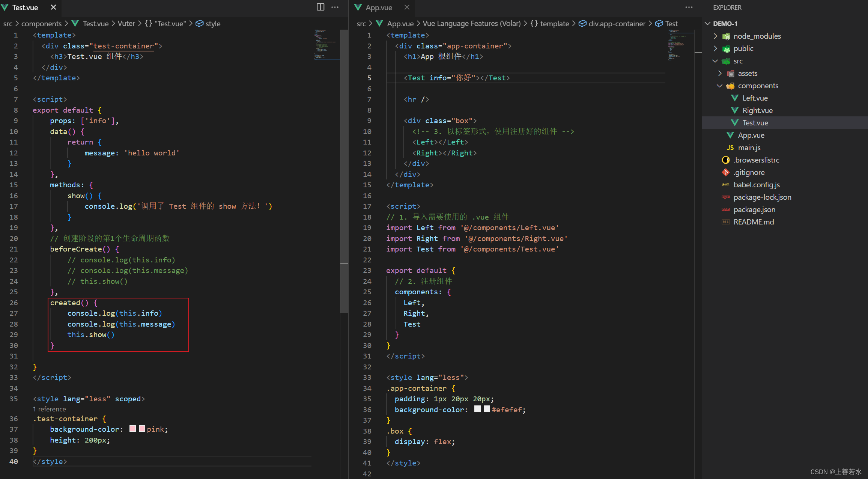Viewport: 868px width, 479px height.
Task: Close the Test.vue tab
Action: 53,7
